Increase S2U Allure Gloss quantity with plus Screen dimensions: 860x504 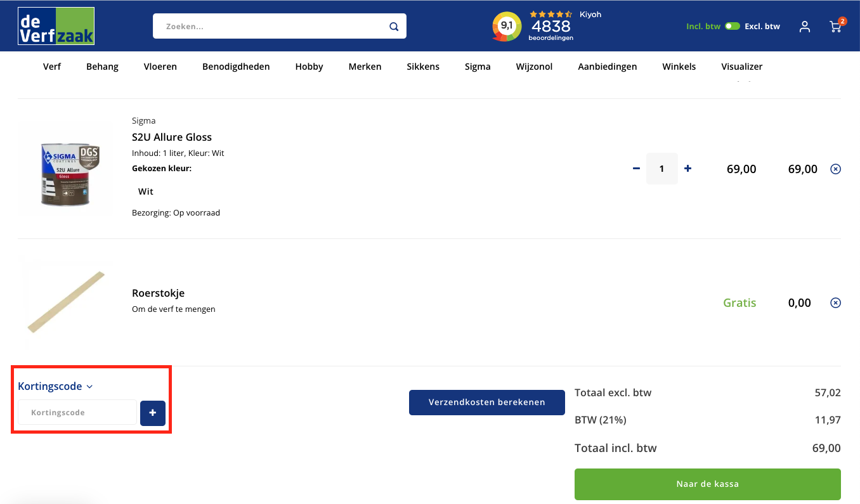coord(688,169)
